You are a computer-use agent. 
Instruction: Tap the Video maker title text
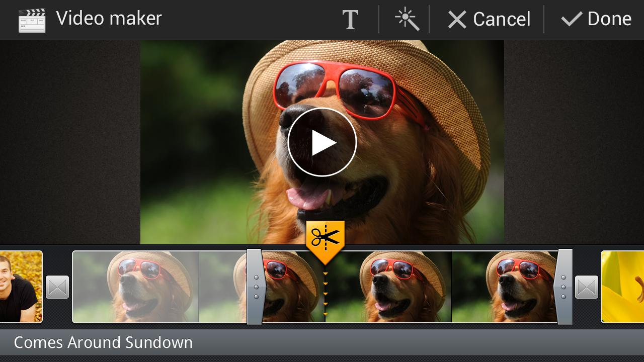click(109, 19)
